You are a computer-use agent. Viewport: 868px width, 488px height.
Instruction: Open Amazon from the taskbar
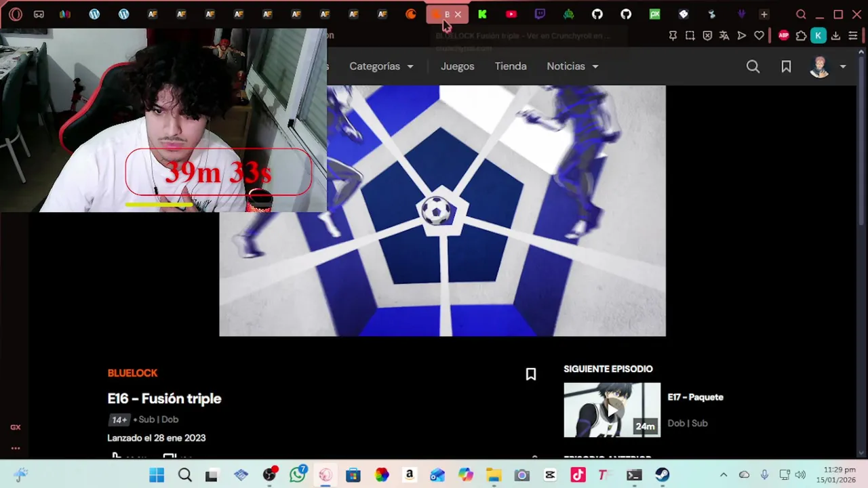pos(410,475)
